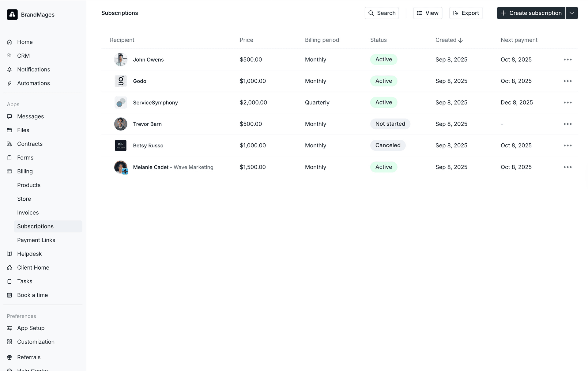588x371 pixels.
Task: Open the Messages chat icon
Action: pos(9,116)
